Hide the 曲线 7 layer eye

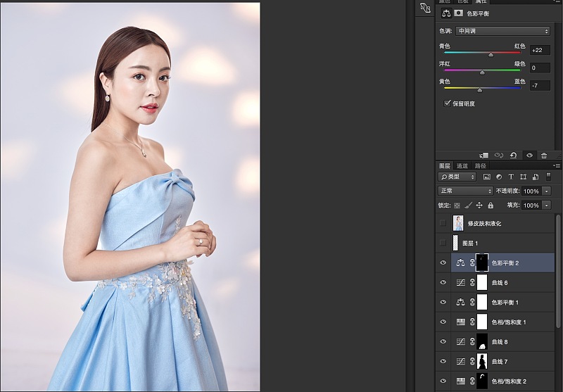pyautogui.click(x=443, y=362)
